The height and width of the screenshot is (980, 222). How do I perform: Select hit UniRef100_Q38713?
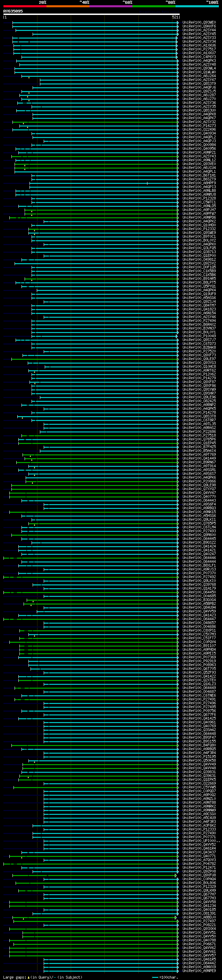coord(199,252)
